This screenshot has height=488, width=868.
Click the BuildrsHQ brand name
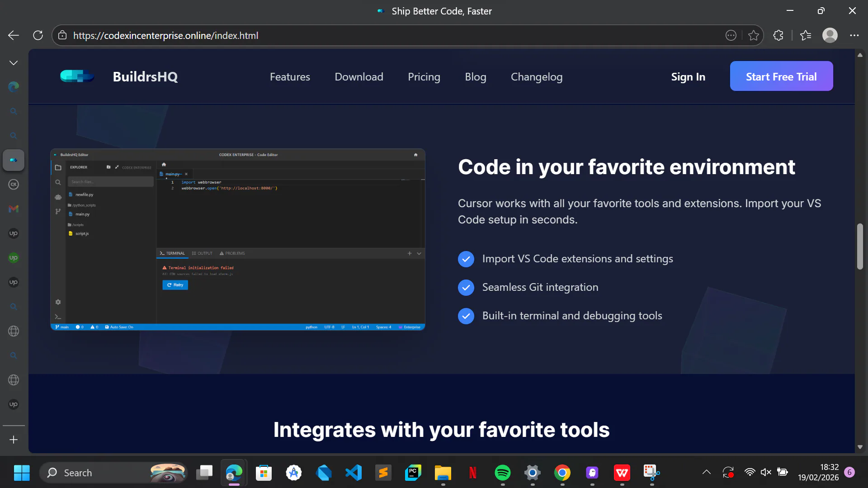click(x=145, y=77)
